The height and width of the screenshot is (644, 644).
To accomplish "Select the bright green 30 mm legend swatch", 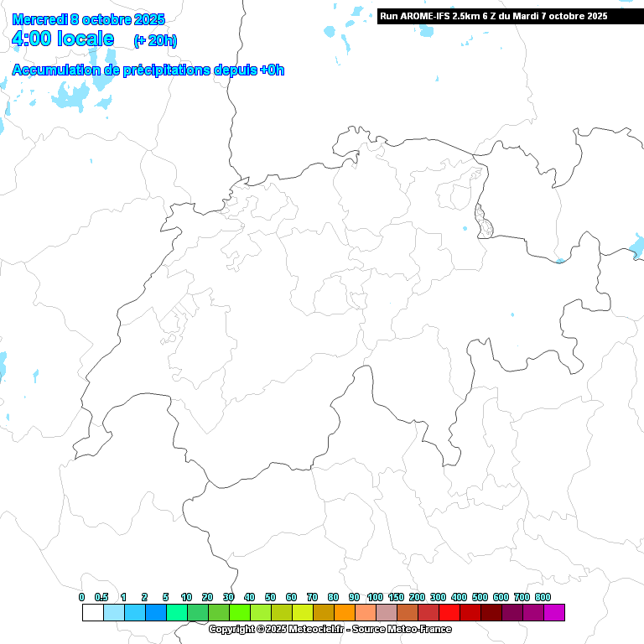I will coord(240,613).
